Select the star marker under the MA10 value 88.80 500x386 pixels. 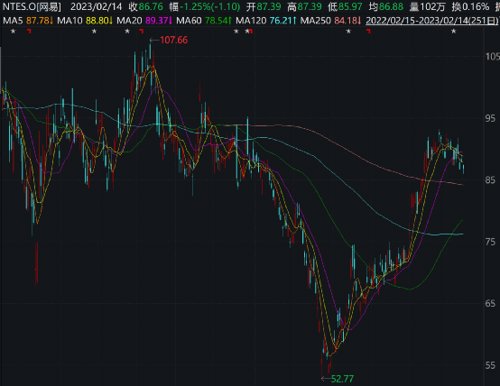coord(94,31)
